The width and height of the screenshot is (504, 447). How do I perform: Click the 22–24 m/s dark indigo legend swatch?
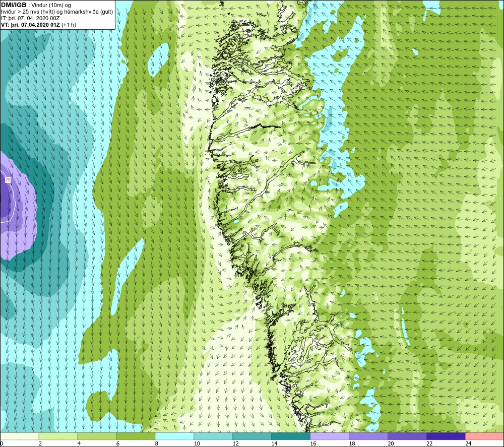446,436
